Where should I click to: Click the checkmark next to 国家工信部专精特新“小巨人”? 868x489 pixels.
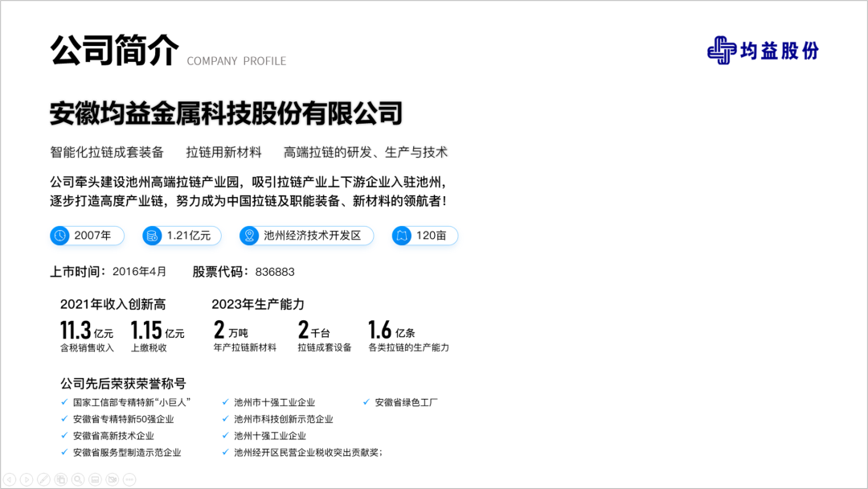[64, 402]
